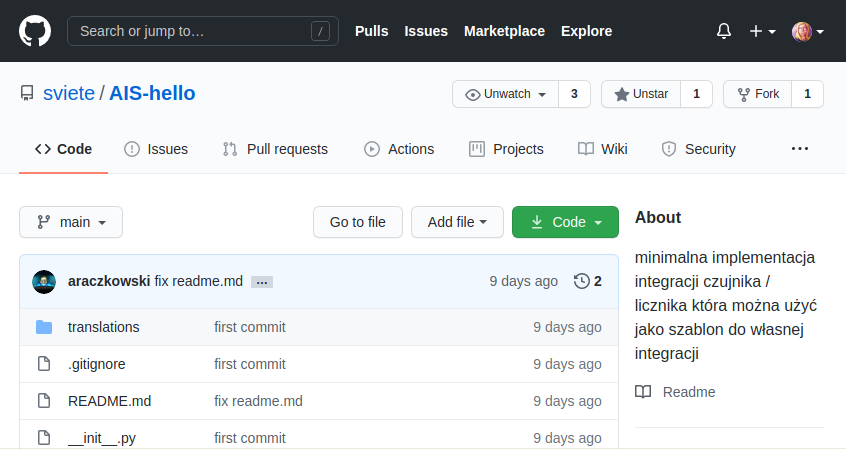This screenshot has width=846, height=449.
Task: Show more tabs via the ellipsis
Action: [800, 148]
